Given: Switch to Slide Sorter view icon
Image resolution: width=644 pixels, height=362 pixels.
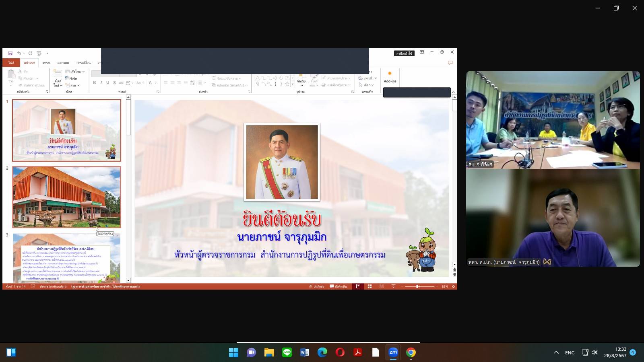Looking at the screenshot, I should pos(369,286).
